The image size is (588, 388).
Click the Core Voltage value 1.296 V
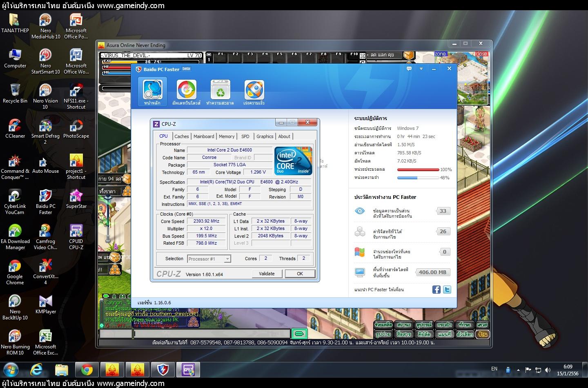tap(258, 172)
